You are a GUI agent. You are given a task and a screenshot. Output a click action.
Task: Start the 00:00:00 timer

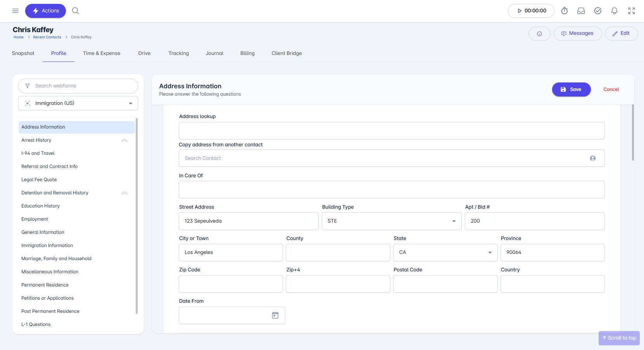pos(531,11)
